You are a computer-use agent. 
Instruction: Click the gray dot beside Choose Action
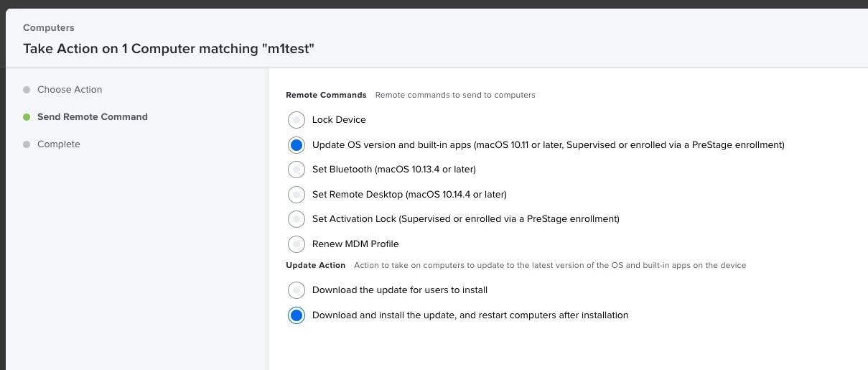pos(27,90)
